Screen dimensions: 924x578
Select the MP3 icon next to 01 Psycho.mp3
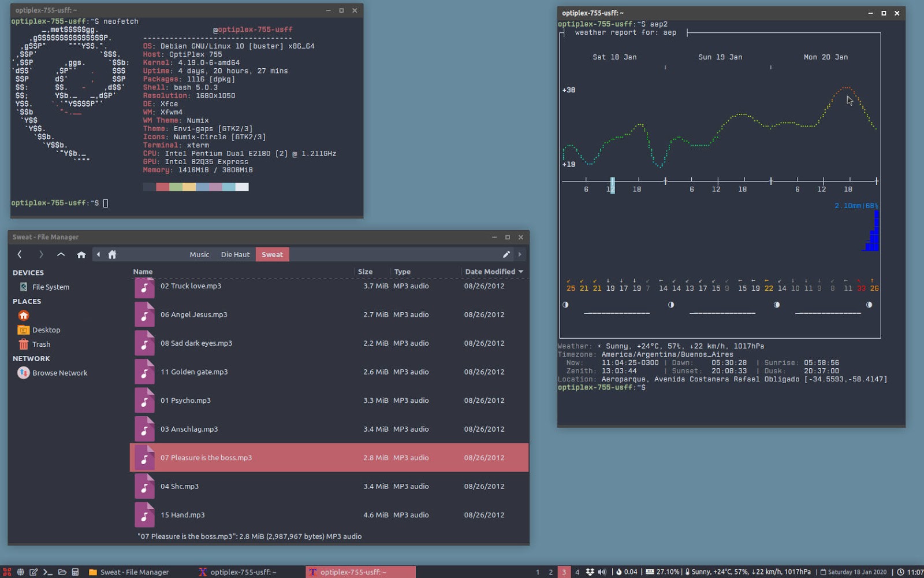pyautogui.click(x=144, y=400)
